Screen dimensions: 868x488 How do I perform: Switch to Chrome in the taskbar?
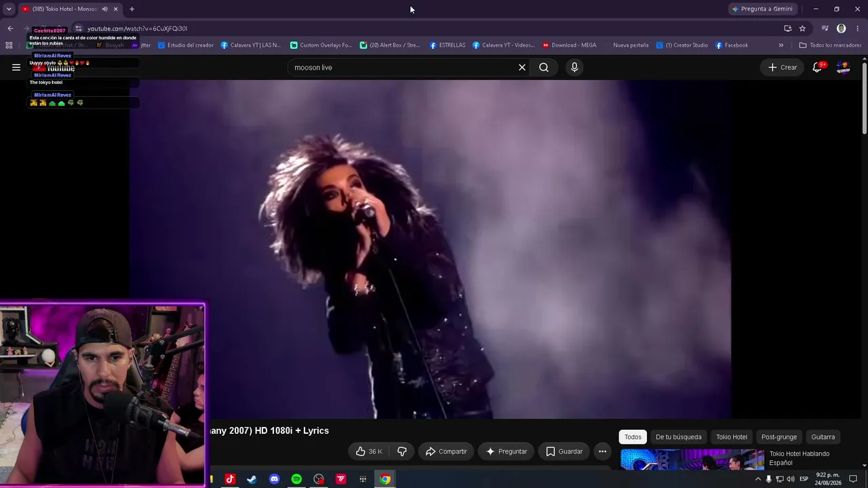coord(385,479)
